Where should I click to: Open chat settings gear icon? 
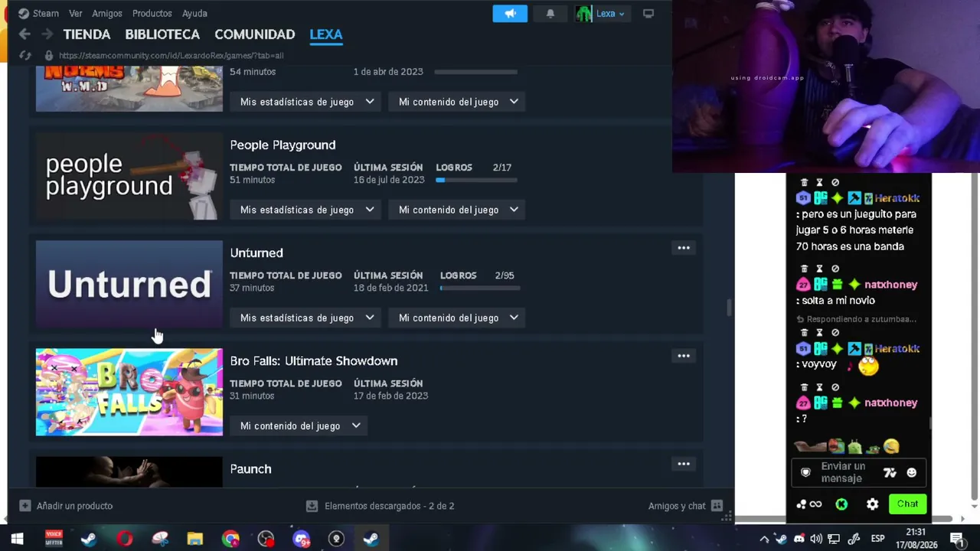[x=872, y=504]
